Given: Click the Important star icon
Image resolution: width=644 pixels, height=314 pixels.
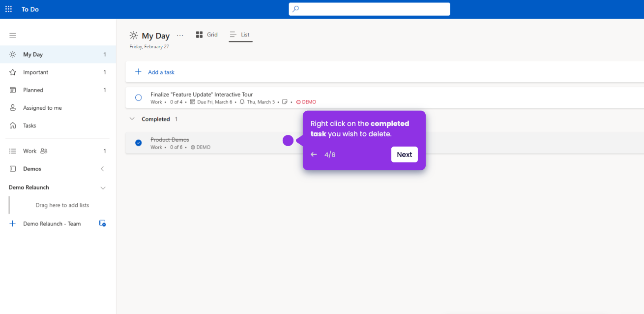Looking at the screenshot, I should (x=13, y=72).
